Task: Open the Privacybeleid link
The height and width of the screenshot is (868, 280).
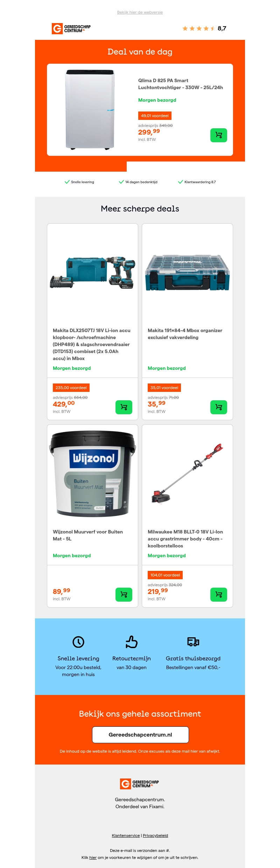Action: [155, 835]
